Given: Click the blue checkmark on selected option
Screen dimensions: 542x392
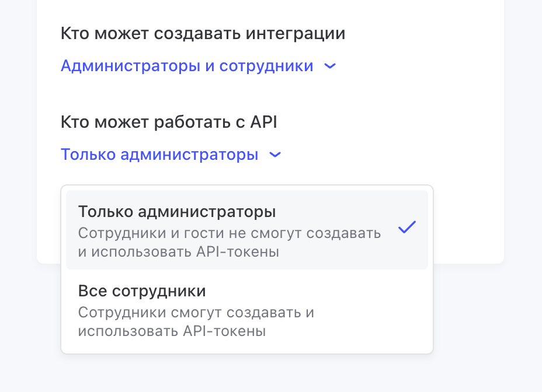Looking at the screenshot, I should pyautogui.click(x=406, y=228).
